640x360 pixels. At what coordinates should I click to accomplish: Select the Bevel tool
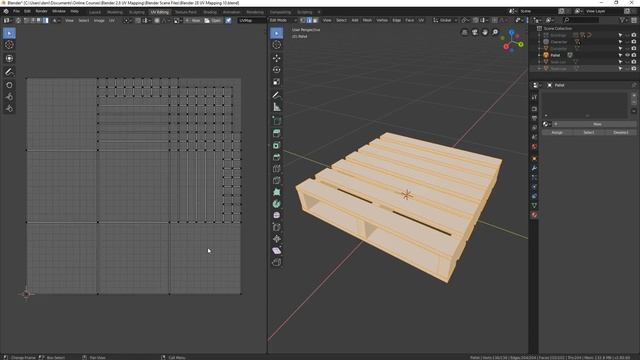(x=277, y=157)
